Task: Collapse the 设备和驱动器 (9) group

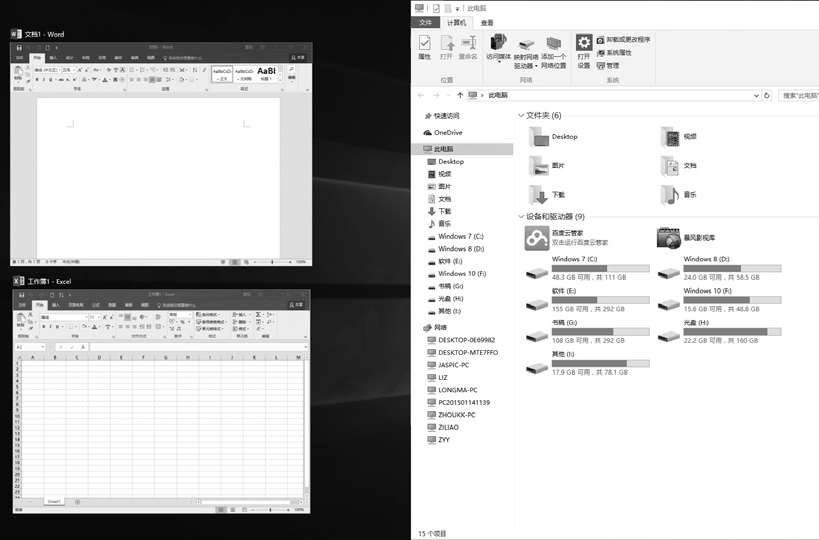Action: tap(521, 217)
